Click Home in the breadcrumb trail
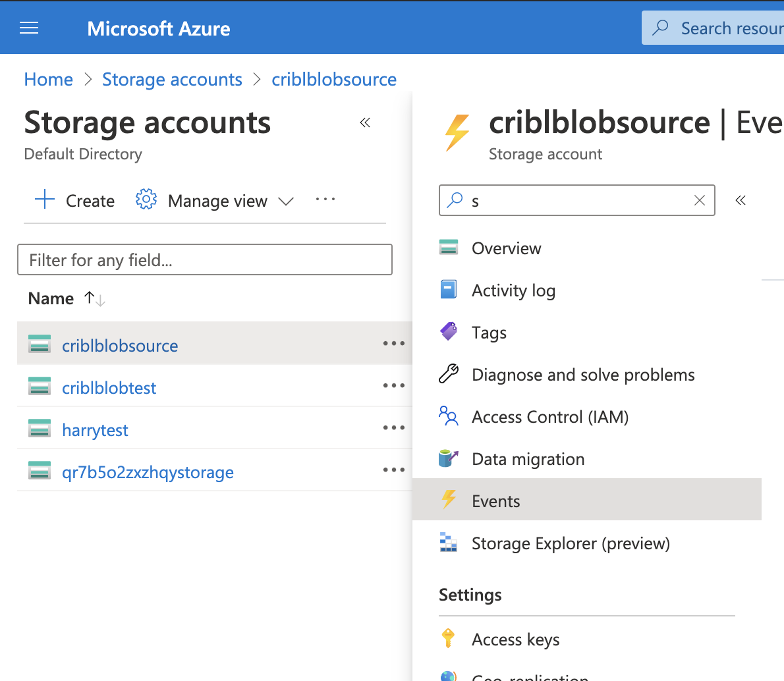This screenshot has height=681, width=784. (x=48, y=79)
